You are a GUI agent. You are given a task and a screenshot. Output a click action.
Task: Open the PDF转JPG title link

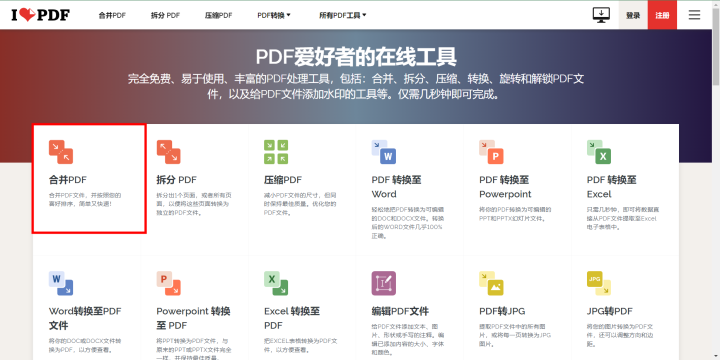[502, 311]
